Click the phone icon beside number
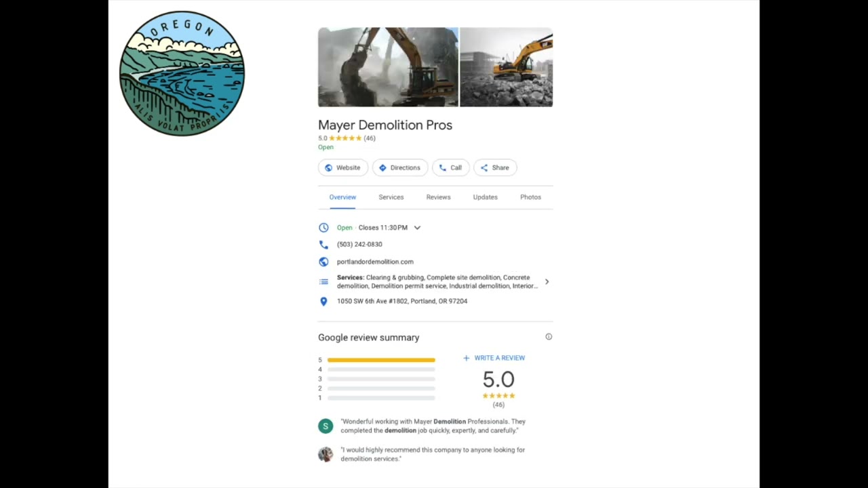868x488 pixels. pyautogui.click(x=323, y=245)
